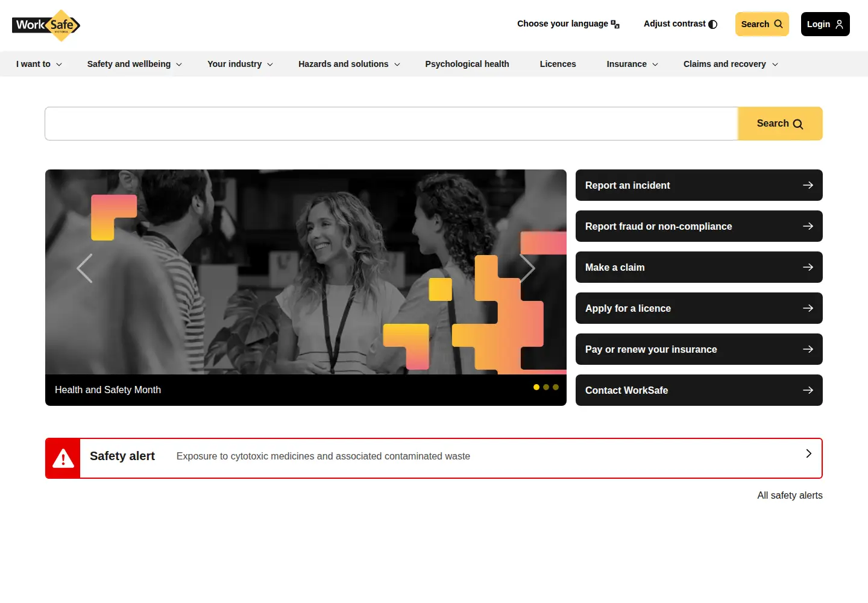Open the Health and Safety Month caption link
The image size is (868, 603).
tap(108, 390)
